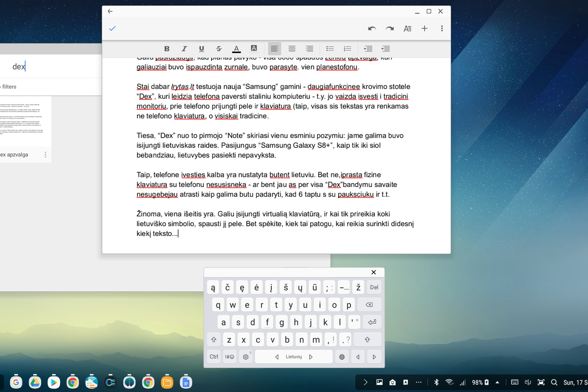Expand the system tray chevron
The height and width of the screenshot is (392, 588).
pos(365,382)
